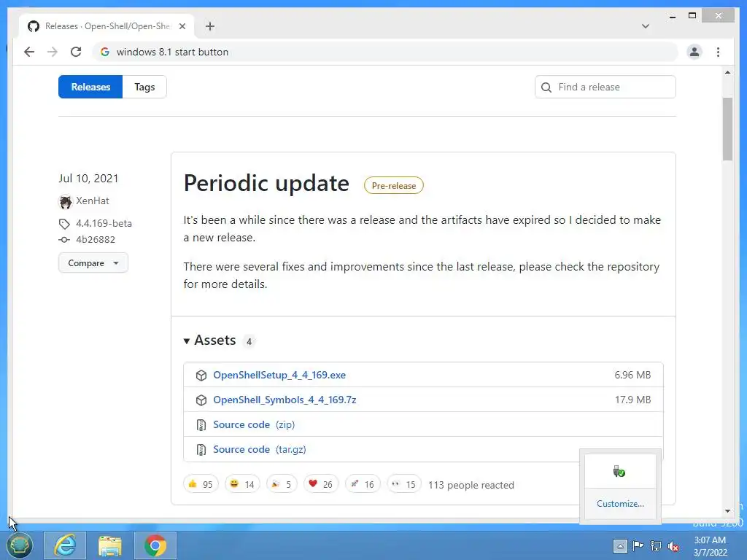The image size is (747, 560).
Task: Click the Safely Remove Hardware tray icon
Action: tap(619, 472)
